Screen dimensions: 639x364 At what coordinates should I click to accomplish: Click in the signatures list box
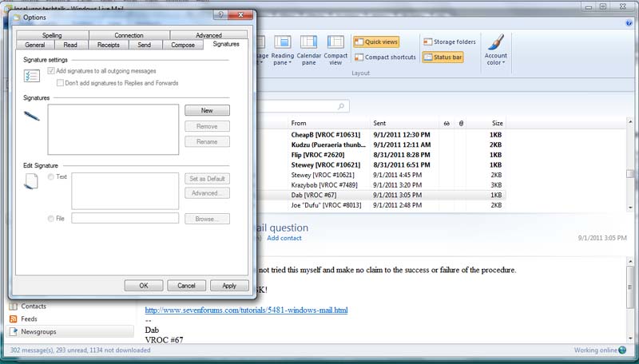(x=113, y=129)
